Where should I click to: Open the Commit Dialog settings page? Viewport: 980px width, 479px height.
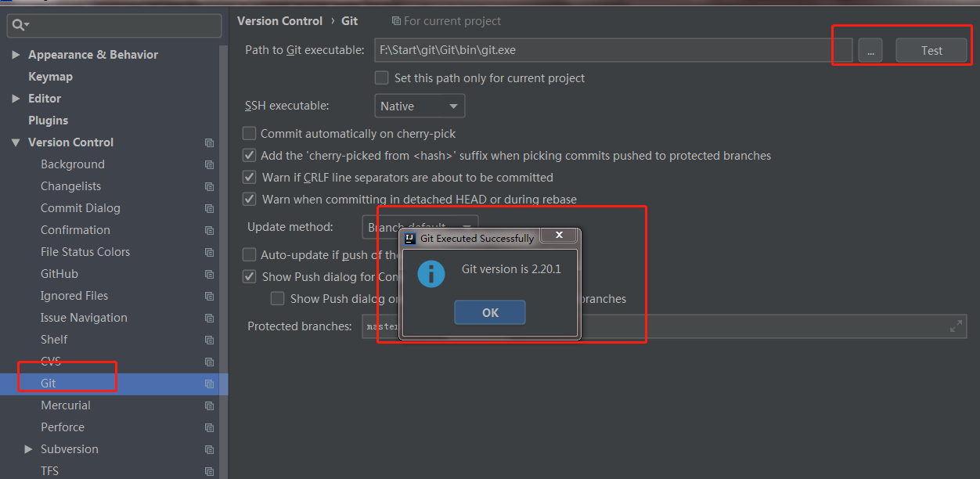click(x=81, y=208)
